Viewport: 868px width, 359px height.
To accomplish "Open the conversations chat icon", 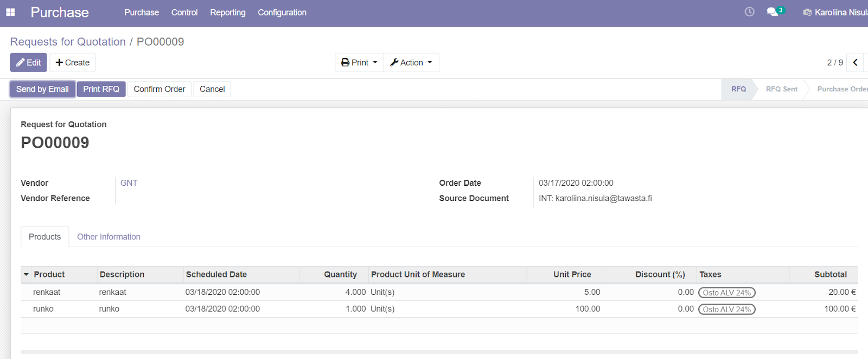I will [x=775, y=11].
